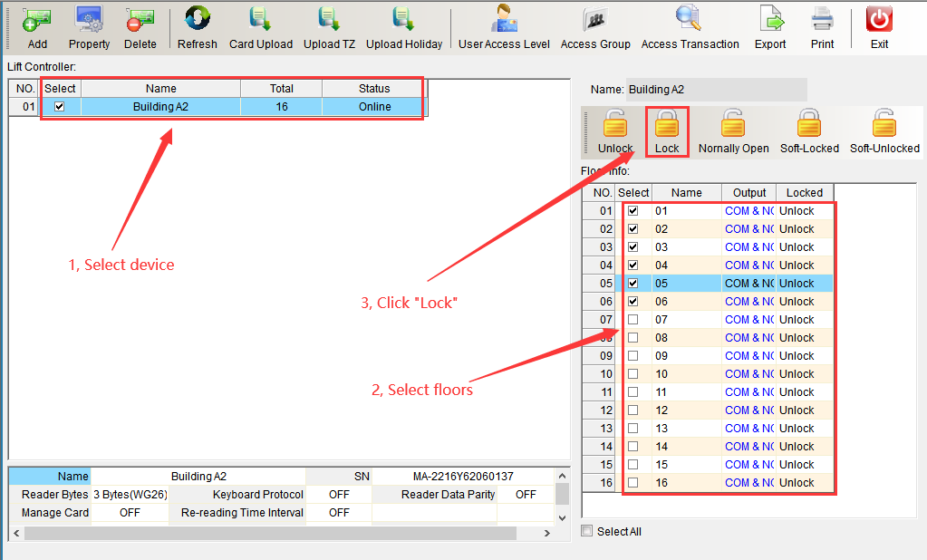Click Unlock state of floor 11
Screen dimensions: 927x560
tap(805, 392)
